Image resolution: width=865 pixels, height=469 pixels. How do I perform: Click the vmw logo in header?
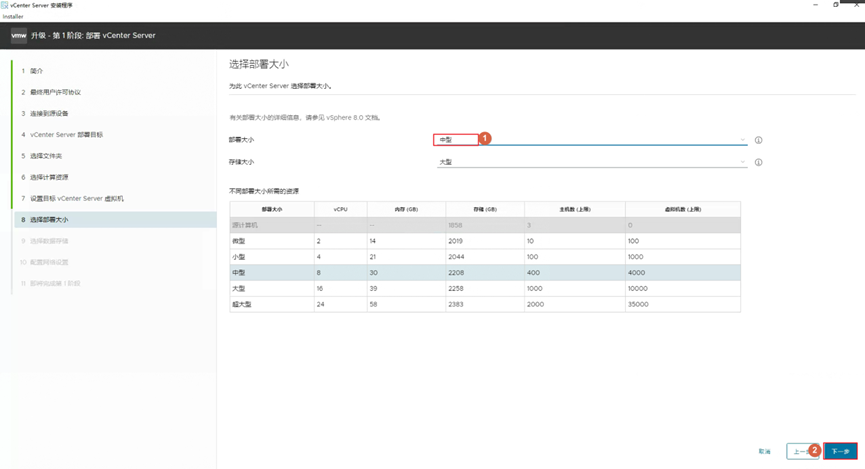point(19,35)
